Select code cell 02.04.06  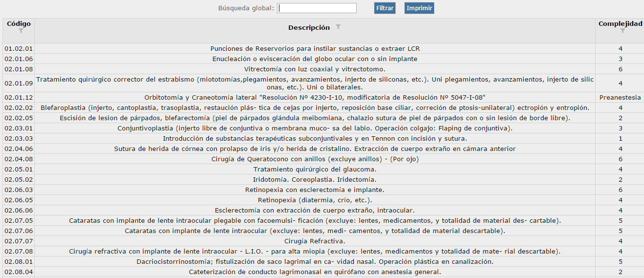pos(19,149)
